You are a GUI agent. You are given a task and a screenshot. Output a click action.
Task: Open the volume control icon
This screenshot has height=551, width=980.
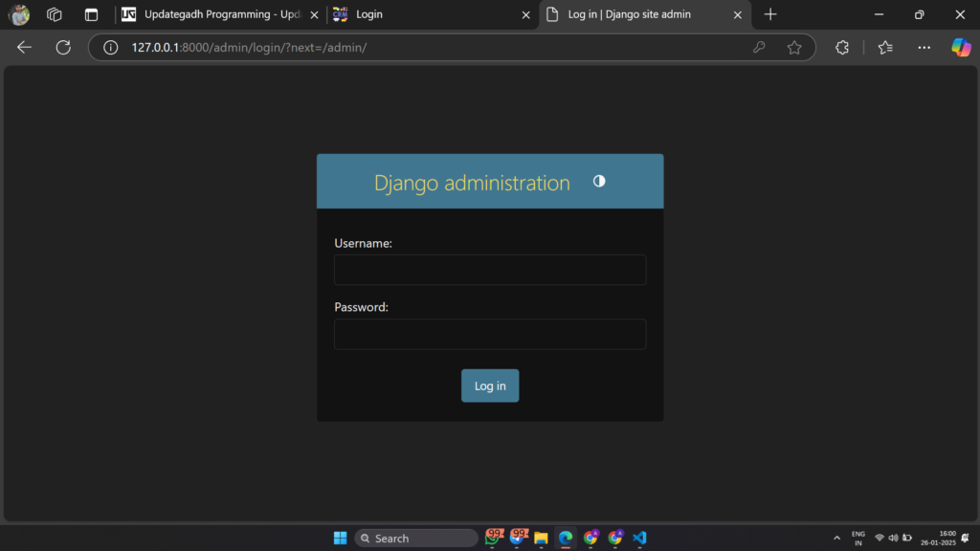pyautogui.click(x=893, y=538)
